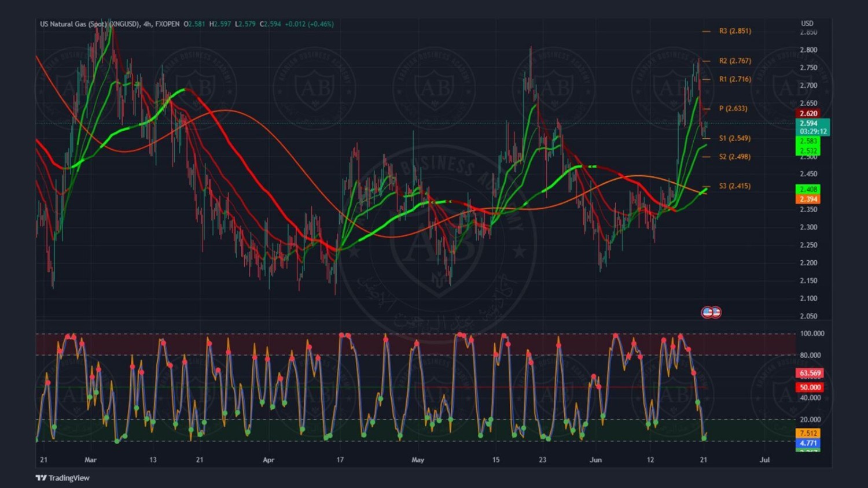Viewport: 868px width, 488px height.
Task: Click the +0.012 (+0.46%) change text
Action: point(309,24)
